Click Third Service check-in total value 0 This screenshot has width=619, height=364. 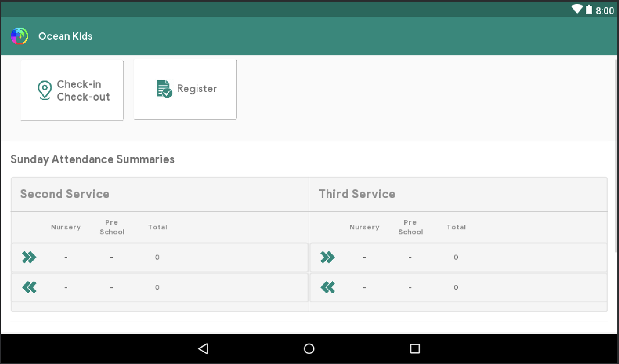click(456, 257)
